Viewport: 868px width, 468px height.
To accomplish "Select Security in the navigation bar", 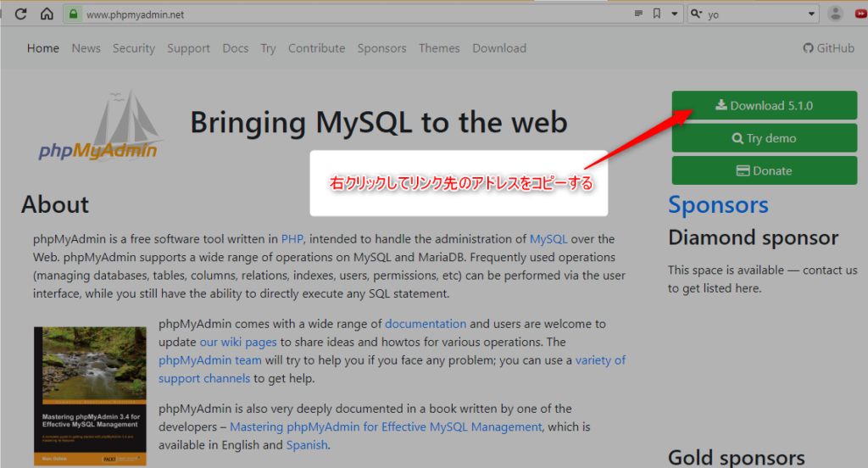I will coord(134,48).
